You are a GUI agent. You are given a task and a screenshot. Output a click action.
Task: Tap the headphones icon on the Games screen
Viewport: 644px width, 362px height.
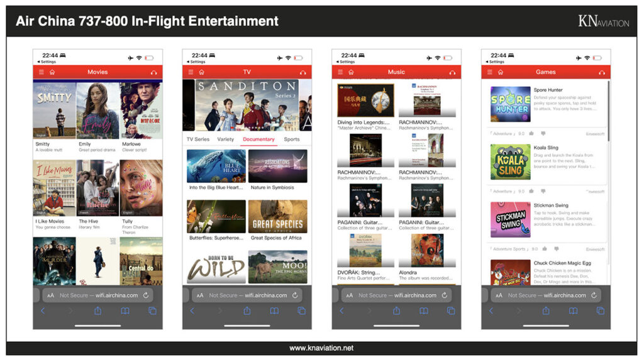[x=602, y=73]
